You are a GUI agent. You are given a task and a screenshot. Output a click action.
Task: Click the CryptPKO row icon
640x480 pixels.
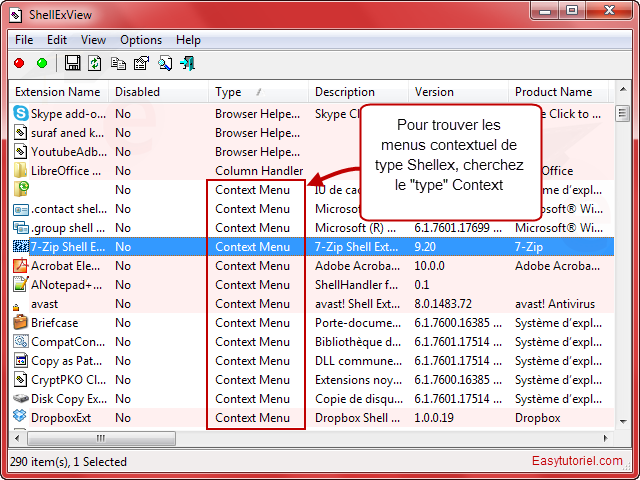(x=20, y=380)
